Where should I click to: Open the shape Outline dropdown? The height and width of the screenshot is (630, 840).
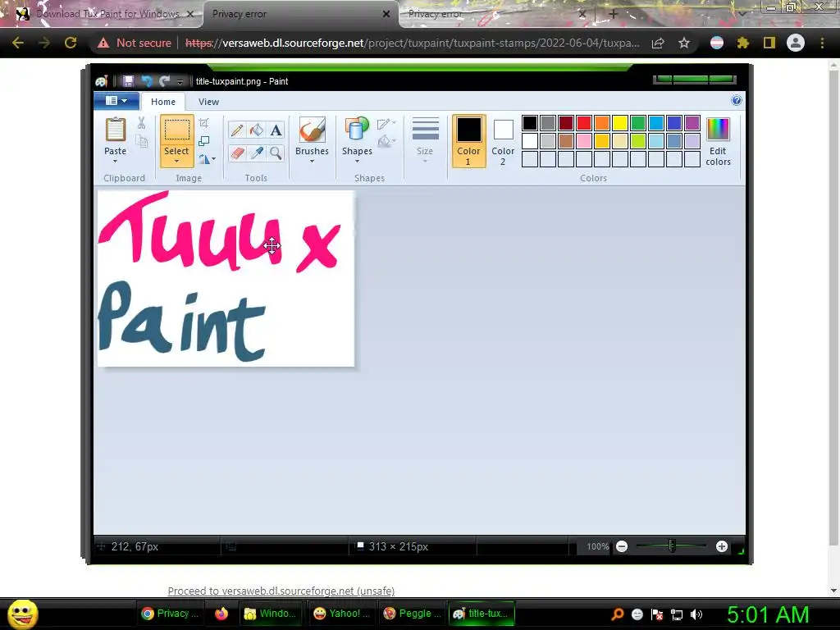387,124
